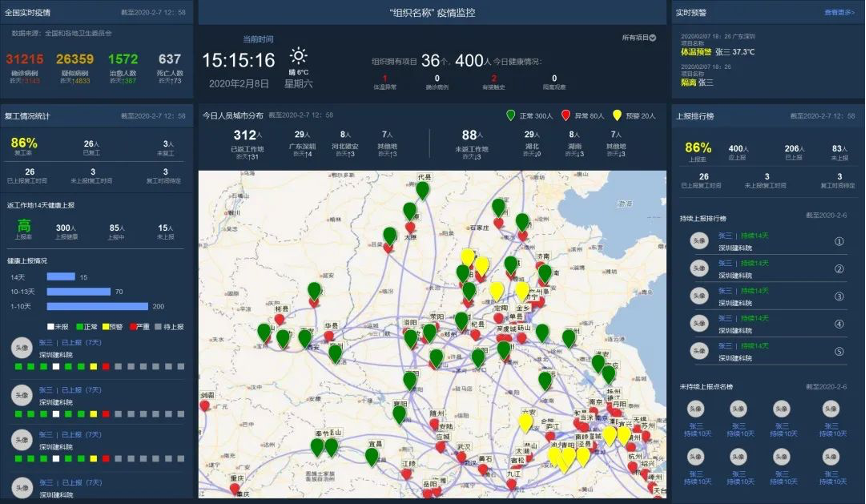Click the white 未报 legend swatch
This screenshot has height=504, width=866.
point(51,327)
